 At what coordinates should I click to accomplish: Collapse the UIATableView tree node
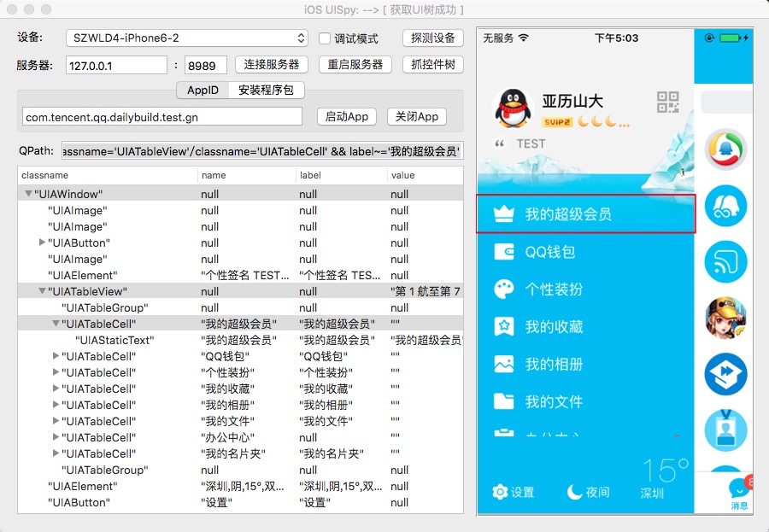[x=42, y=291]
